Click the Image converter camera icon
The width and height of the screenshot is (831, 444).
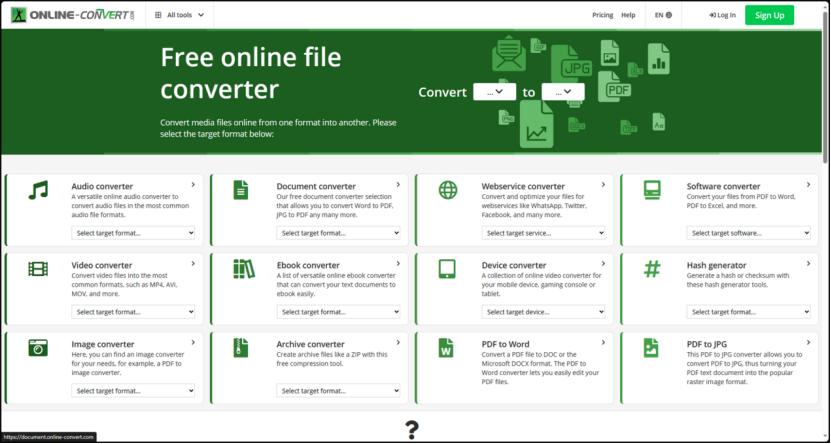[38, 347]
